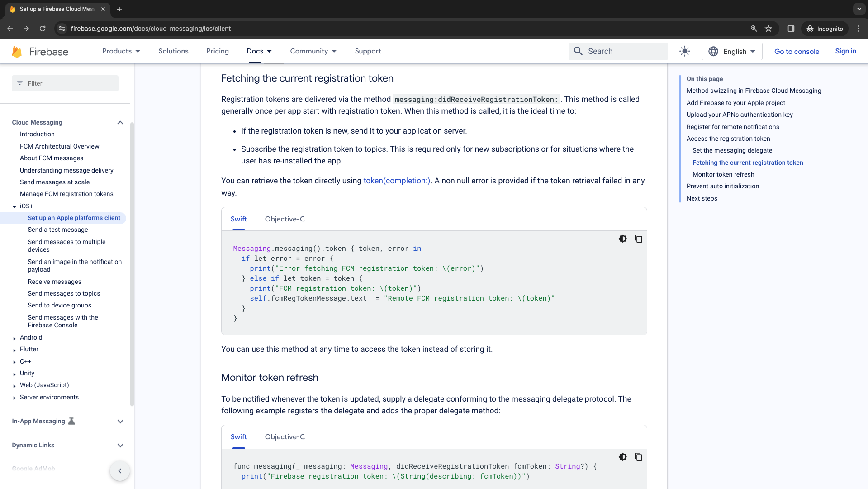Image resolution: width=868 pixels, height=489 pixels.
Task: Close the Firebase Cloud Messaging tab
Action: pos(103,9)
